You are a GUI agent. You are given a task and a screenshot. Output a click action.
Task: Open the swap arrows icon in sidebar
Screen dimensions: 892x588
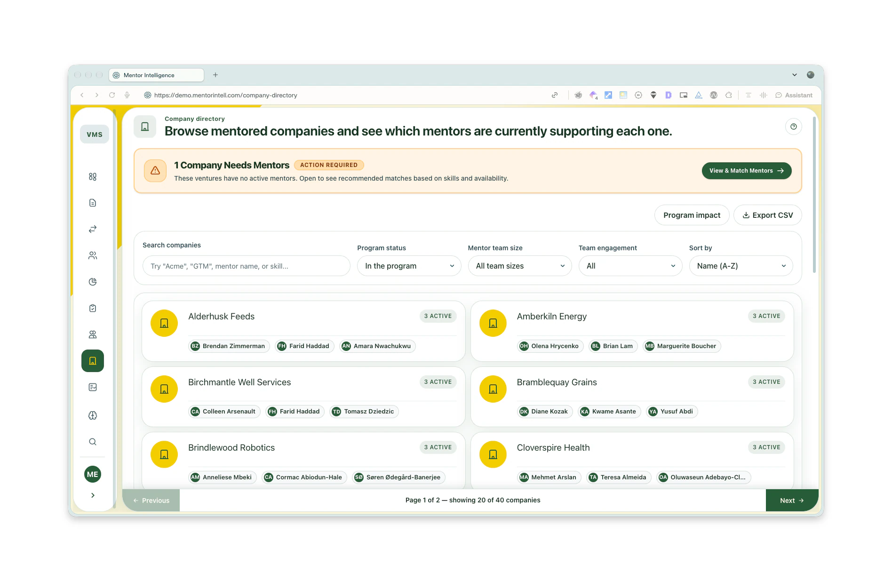[x=93, y=229]
